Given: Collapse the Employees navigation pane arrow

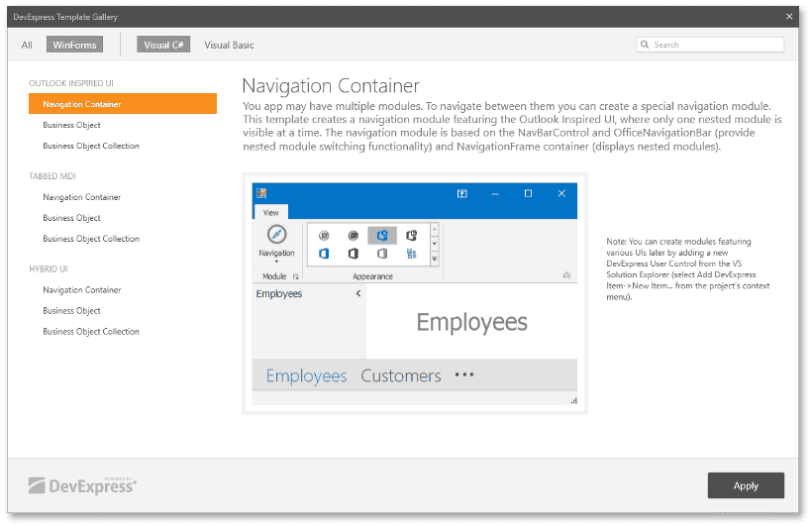Looking at the screenshot, I should [358, 293].
